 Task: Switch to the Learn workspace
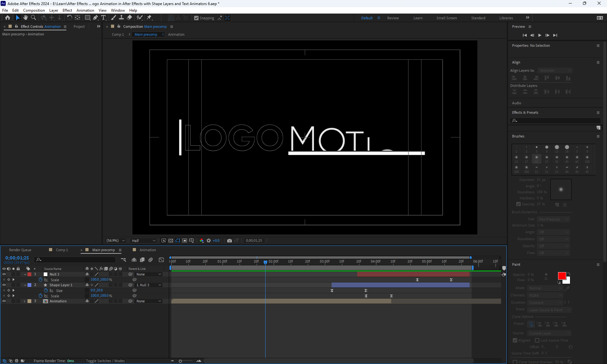[418, 18]
